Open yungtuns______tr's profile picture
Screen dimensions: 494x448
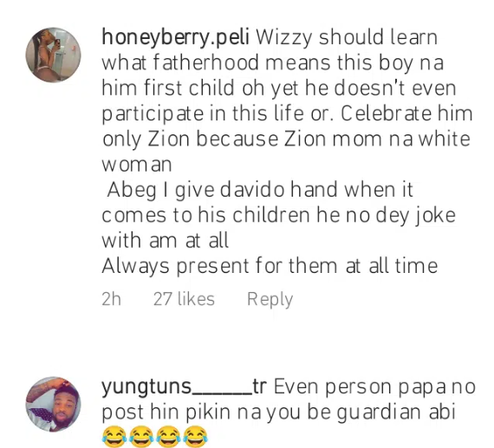53,404
